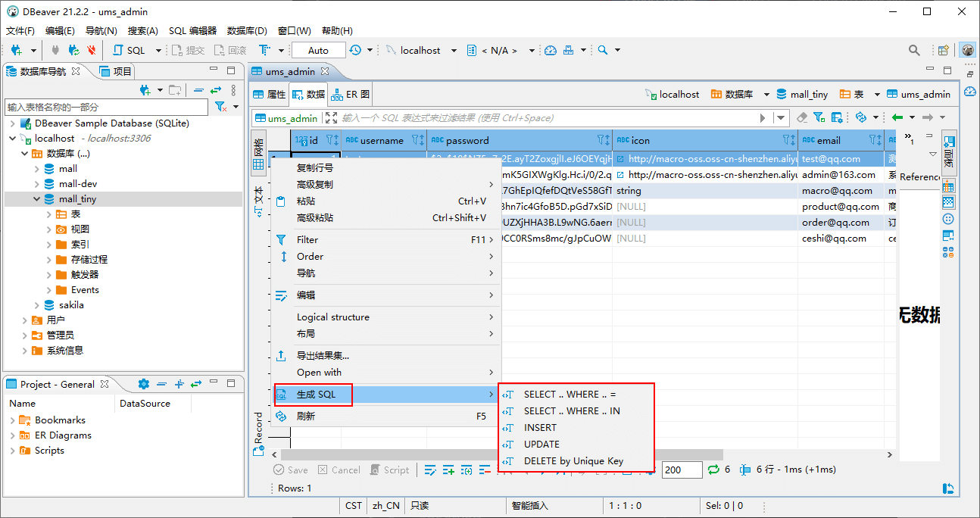Click the navigator filter funnel icon
The height and width of the screenshot is (518, 980).
click(220, 107)
